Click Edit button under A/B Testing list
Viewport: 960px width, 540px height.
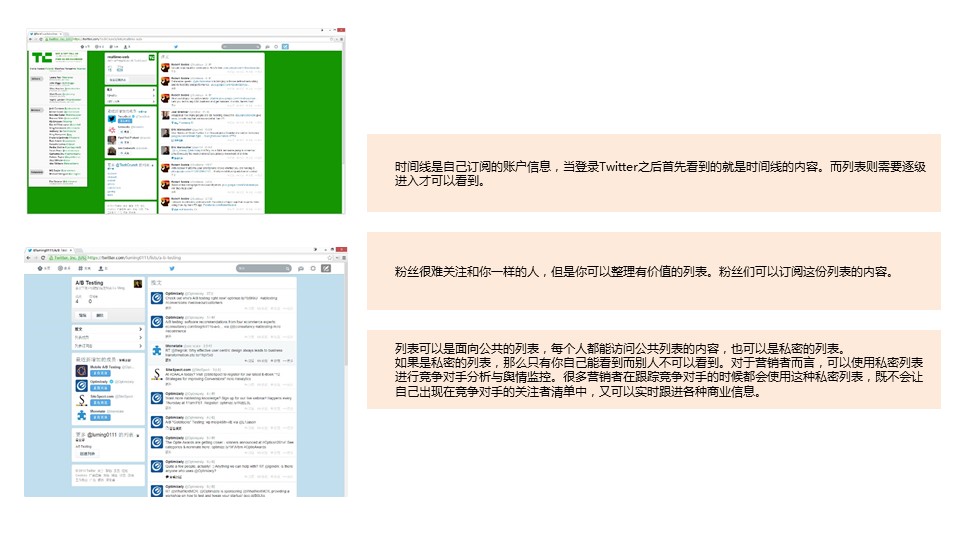[x=83, y=315]
